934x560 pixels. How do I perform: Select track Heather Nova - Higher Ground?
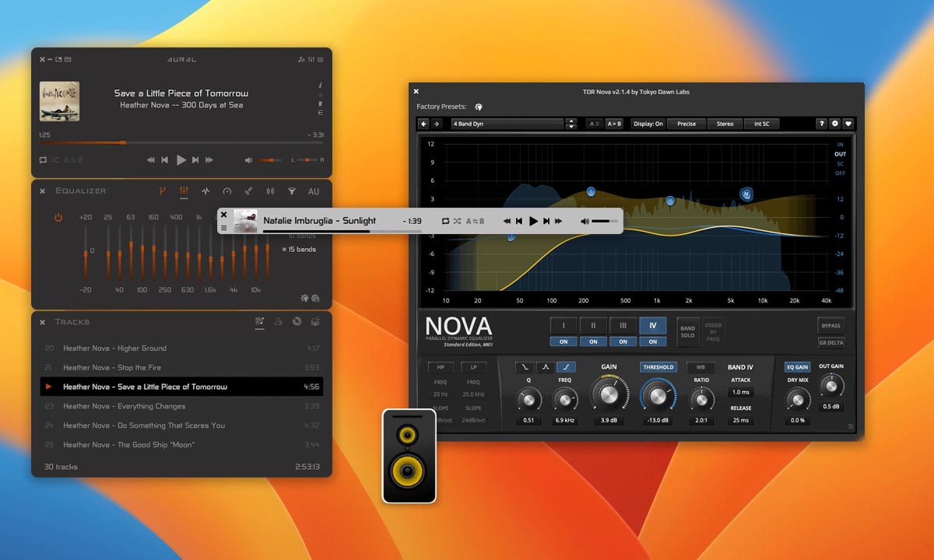tap(181, 348)
